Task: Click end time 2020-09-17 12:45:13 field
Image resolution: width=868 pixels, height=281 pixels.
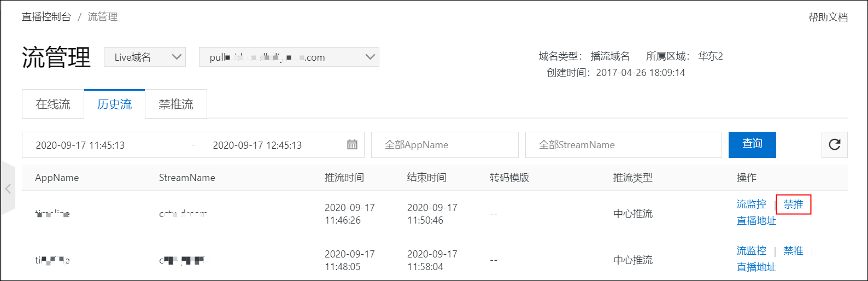Action: (x=257, y=145)
